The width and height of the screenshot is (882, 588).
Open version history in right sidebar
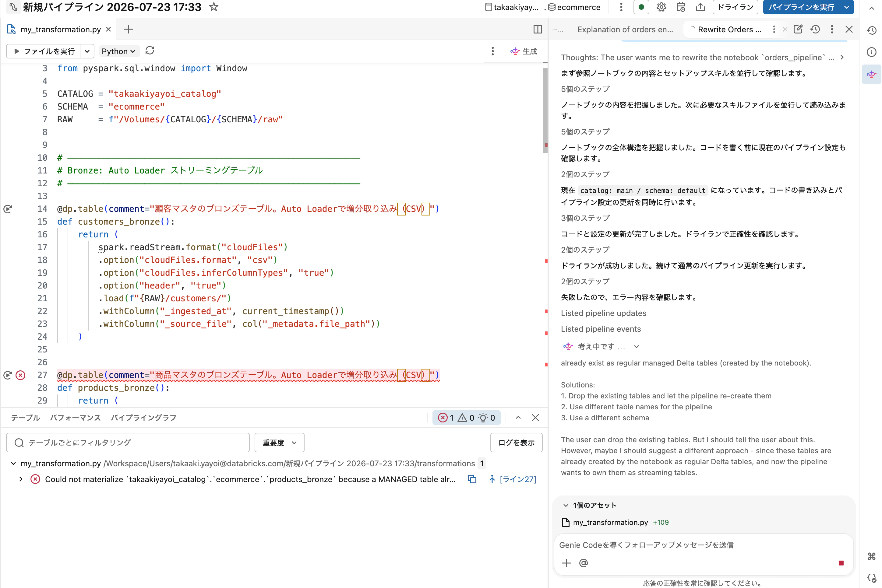pos(872,30)
